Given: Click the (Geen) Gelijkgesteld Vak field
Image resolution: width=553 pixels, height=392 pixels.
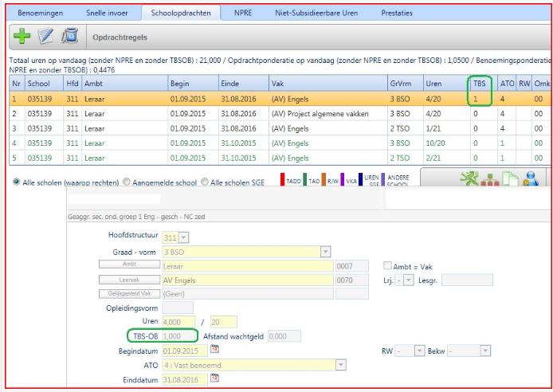Looking at the screenshot, I should pos(248,294).
